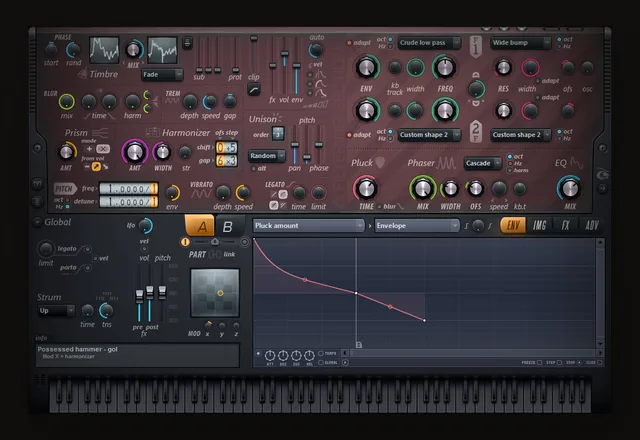Viewport: 640px width, 440px height.
Task: Click the filter 1 RES knob
Action: point(503,68)
